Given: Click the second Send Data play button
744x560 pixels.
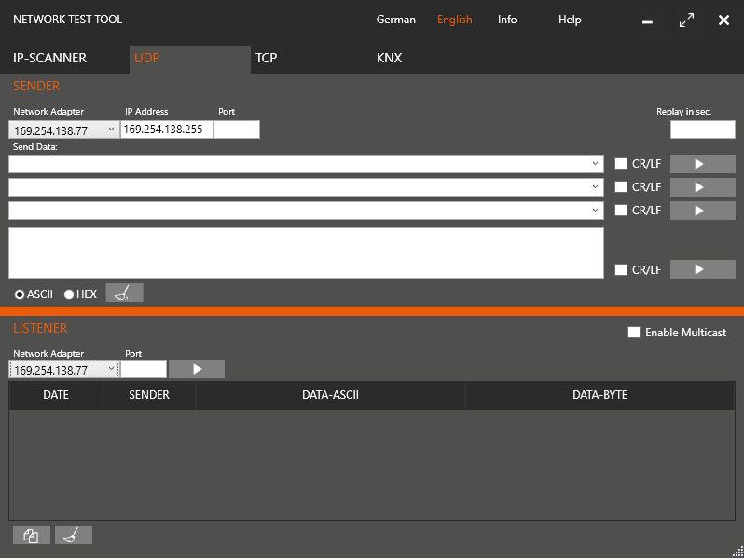Looking at the screenshot, I should coord(702,187).
